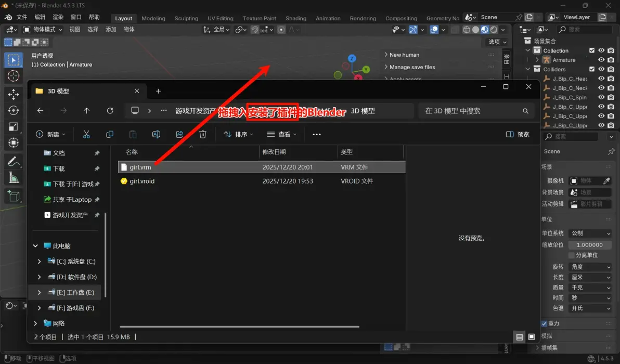Toggle Collection exclude checkbox in outliner

tap(592, 50)
